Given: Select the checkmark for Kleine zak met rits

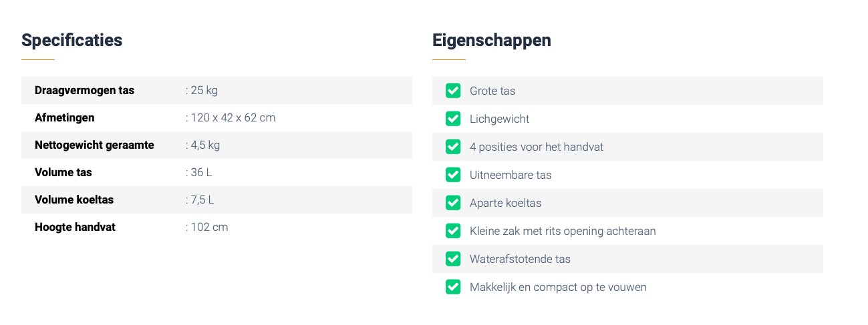Looking at the screenshot, I should click(453, 231).
